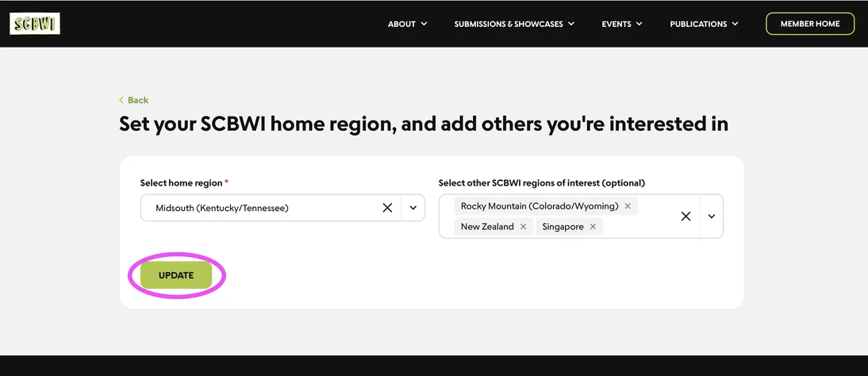Screen dimensions: 868x376
Task: Click the page heading text
Action: coord(424,124)
